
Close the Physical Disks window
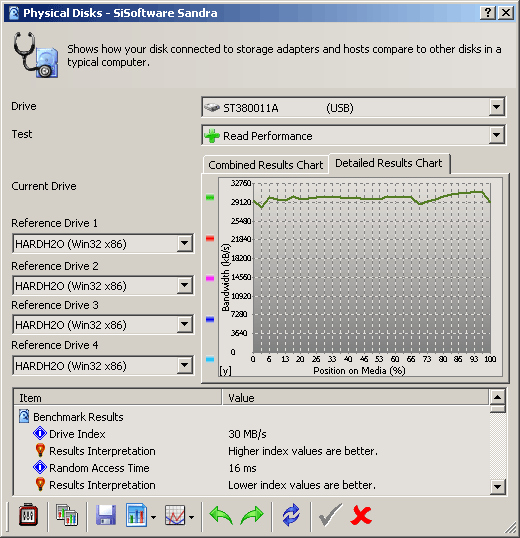click(506, 13)
